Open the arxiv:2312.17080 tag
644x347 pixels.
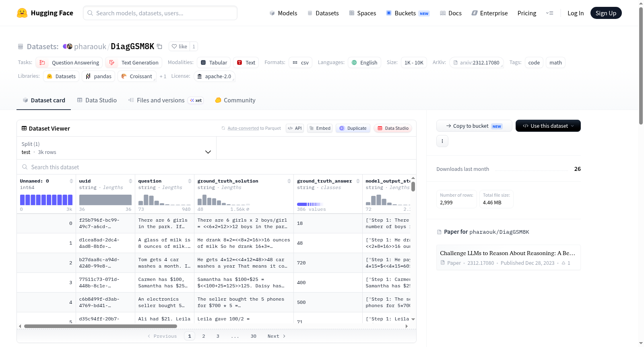[476, 62]
